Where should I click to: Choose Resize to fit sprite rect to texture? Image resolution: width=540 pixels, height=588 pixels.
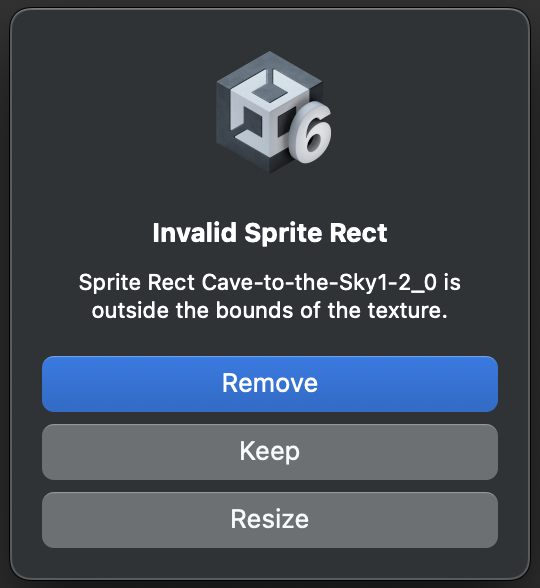pos(270,520)
